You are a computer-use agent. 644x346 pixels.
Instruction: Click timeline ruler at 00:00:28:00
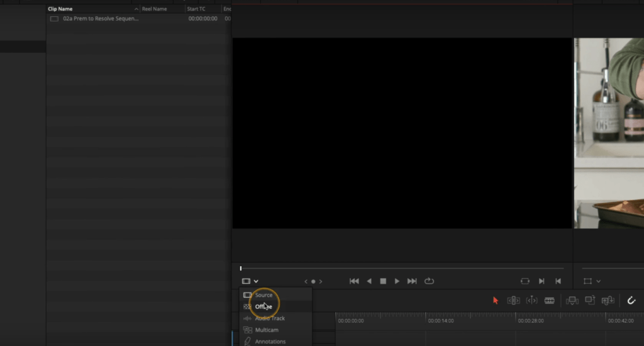click(531, 321)
